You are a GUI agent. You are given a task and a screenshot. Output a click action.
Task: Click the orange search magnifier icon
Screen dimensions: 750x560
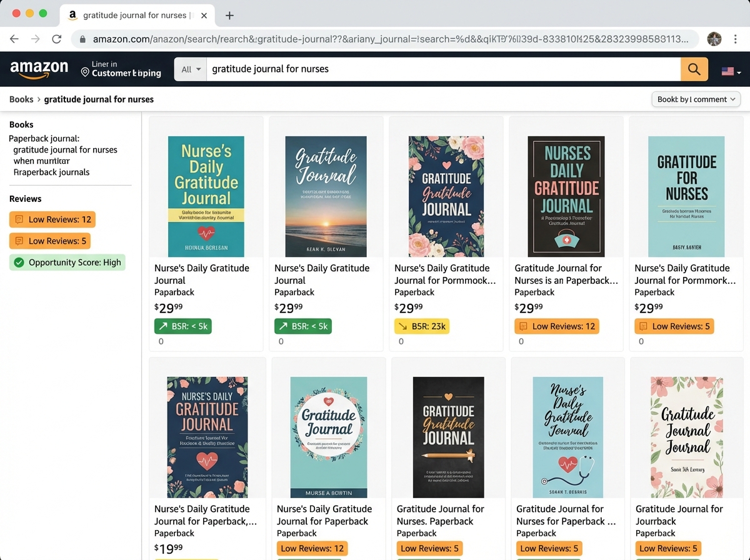point(694,69)
